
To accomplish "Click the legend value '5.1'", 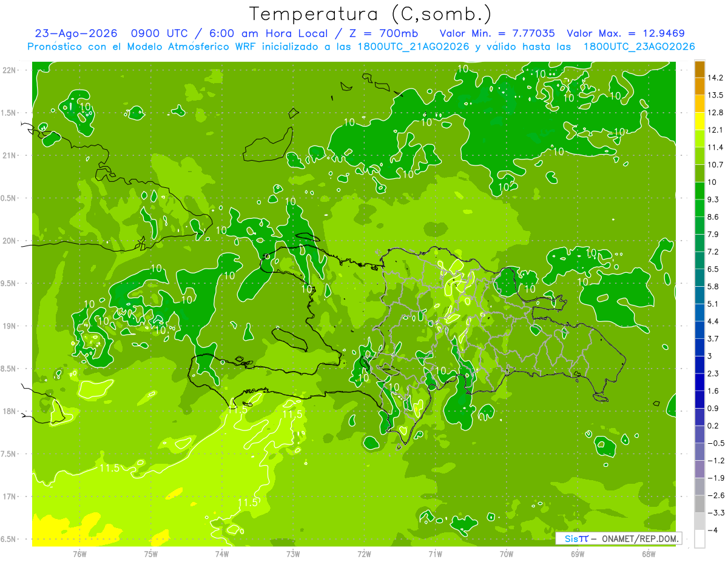I will (713, 304).
